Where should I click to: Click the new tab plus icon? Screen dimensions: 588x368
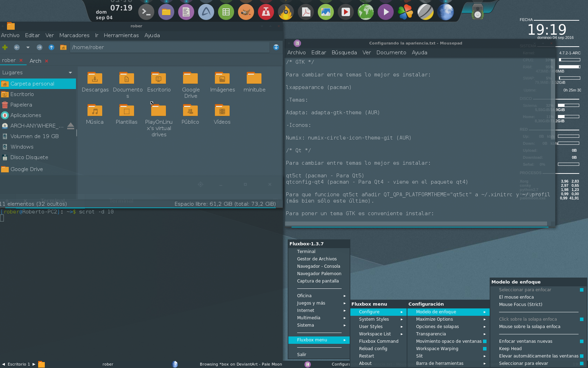(5, 47)
